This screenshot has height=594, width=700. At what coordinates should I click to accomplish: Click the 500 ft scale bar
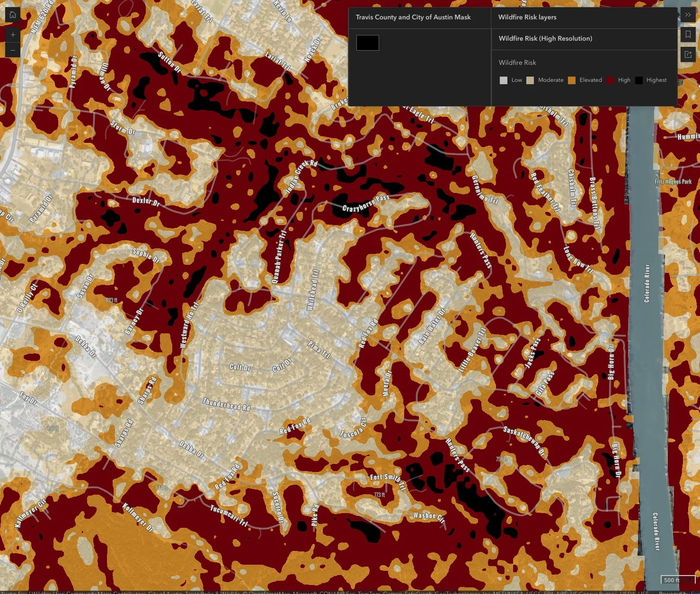click(672, 580)
